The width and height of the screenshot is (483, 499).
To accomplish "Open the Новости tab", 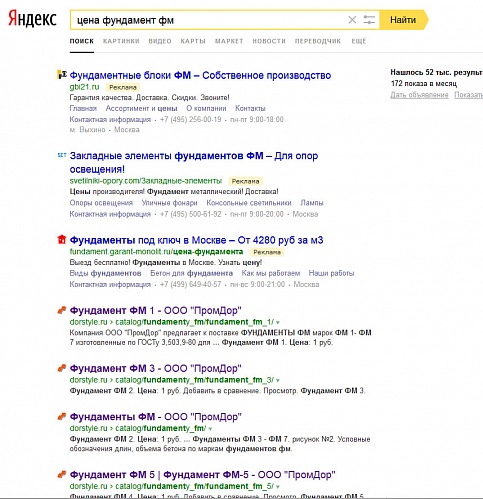I will coord(269,41).
